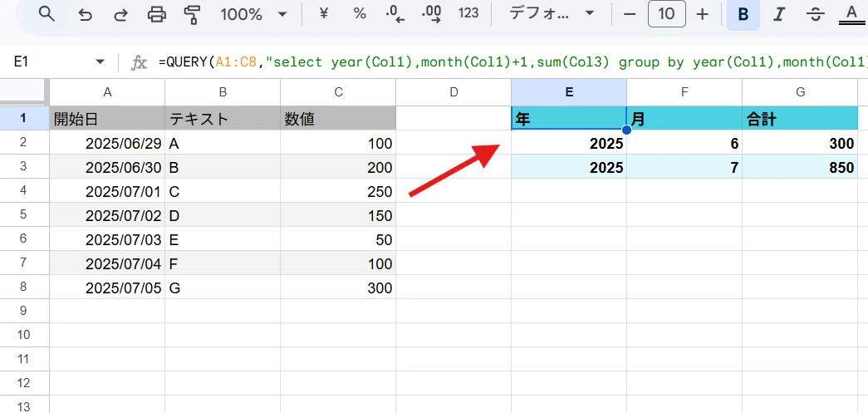The image size is (868, 413).
Task: Click into the formula bar QUERY text
Action: pos(512,61)
